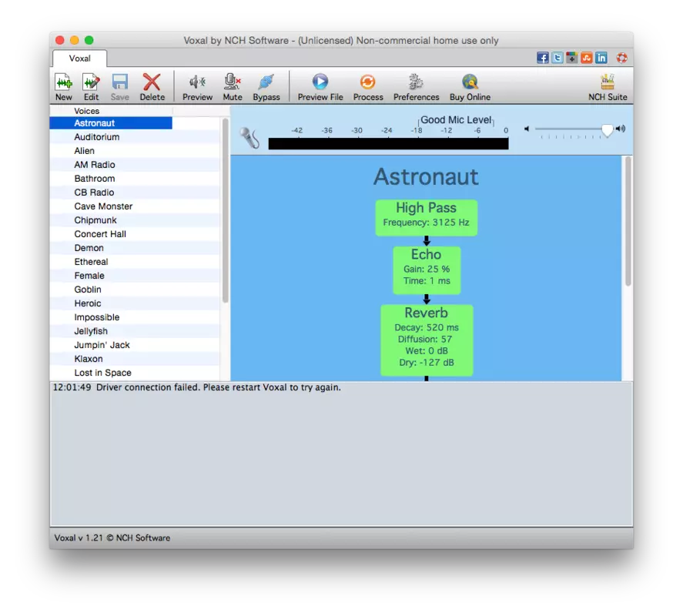Click the loud volume speaker icon
Image resolution: width=683 pixels, height=616 pixels.
tap(621, 129)
